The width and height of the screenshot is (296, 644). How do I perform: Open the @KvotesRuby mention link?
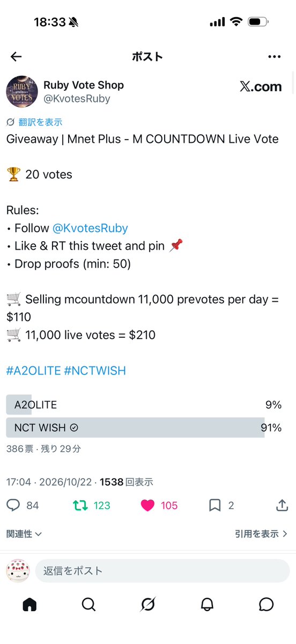tap(90, 228)
